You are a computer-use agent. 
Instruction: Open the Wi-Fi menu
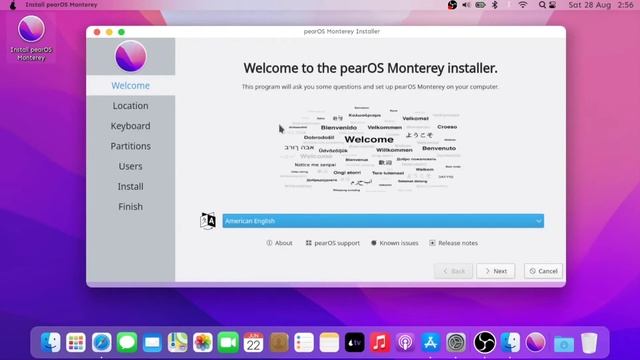click(x=523, y=5)
